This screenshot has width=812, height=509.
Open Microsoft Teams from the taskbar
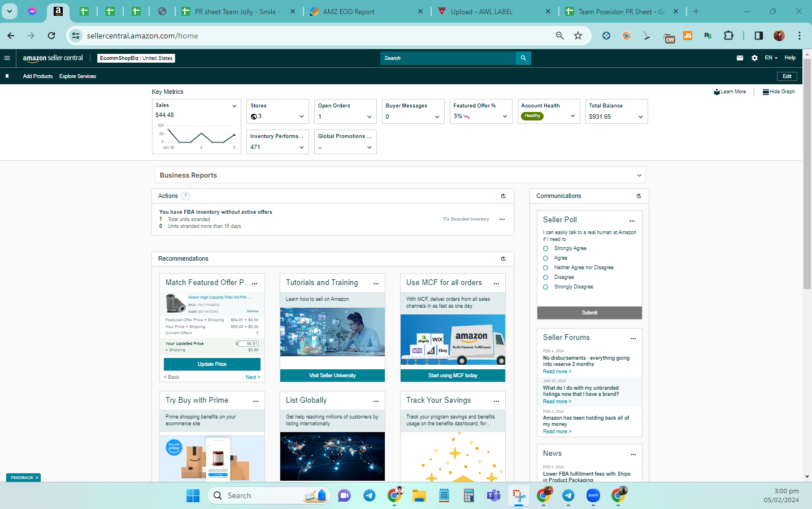tap(493, 495)
